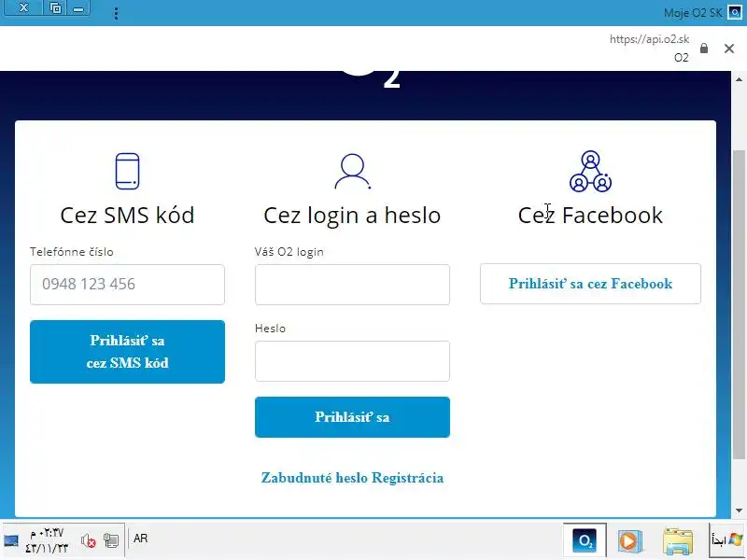Open the Zabudnuté heslo link
This screenshot has width=747, height=560.
pyautogui.click(x=315, y=478)
